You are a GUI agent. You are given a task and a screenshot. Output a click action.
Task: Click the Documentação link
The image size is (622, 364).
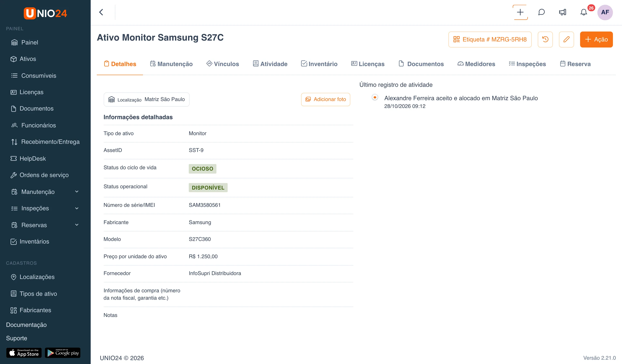pos(26,325)
